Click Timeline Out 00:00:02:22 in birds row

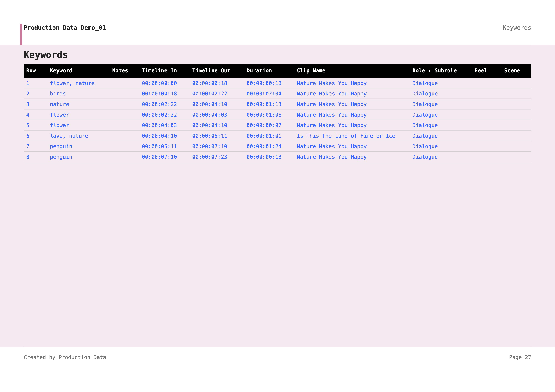click(x=210, y=94)
